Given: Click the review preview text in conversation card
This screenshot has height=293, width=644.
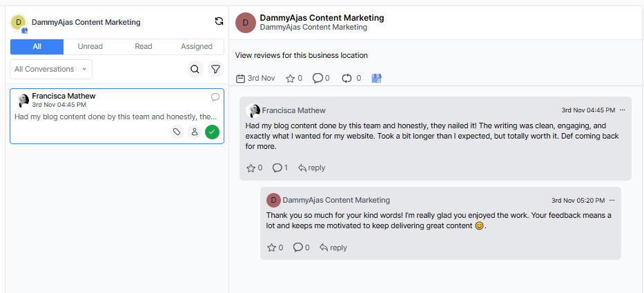Looking at the screenshot, I should [x=116, y=117].
